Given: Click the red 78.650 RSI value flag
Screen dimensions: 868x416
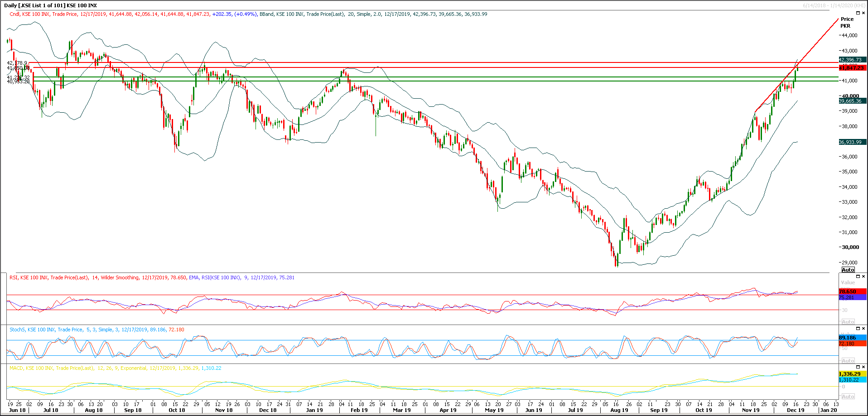Looking at the screenshot, I should (852, 292).
